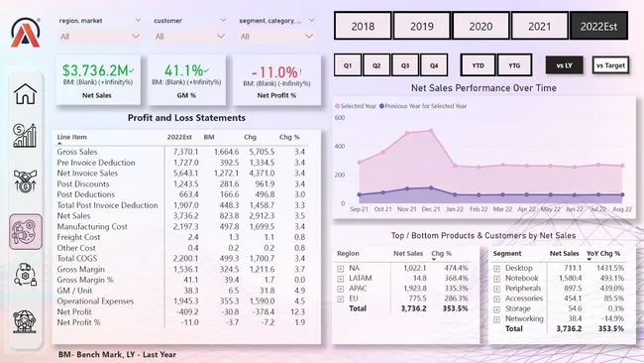Filter to quarter Q3
The width and height of the screenshot is (644, 363).
click(405, 64)
